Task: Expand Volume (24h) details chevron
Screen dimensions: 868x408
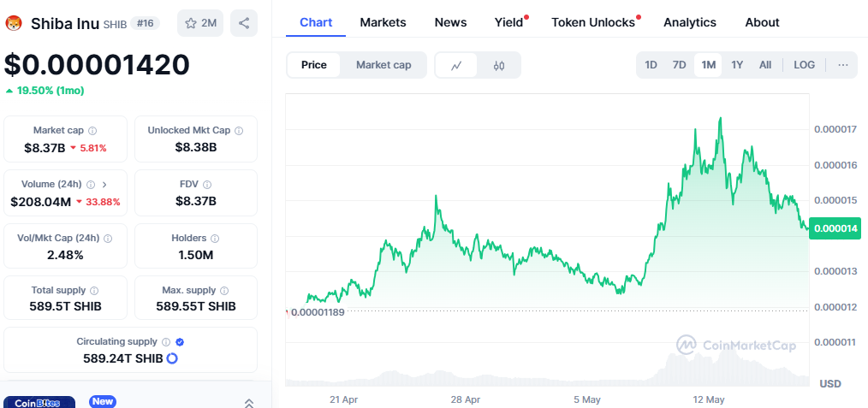Action: pyautogui.click(x=104, y=185)
